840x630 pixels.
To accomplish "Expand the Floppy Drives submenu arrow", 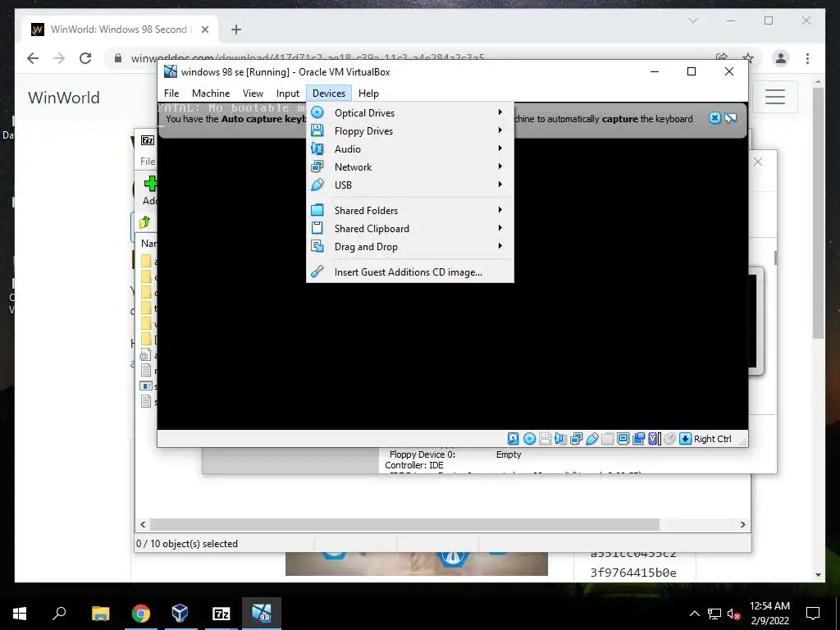I will click(500, 130).
